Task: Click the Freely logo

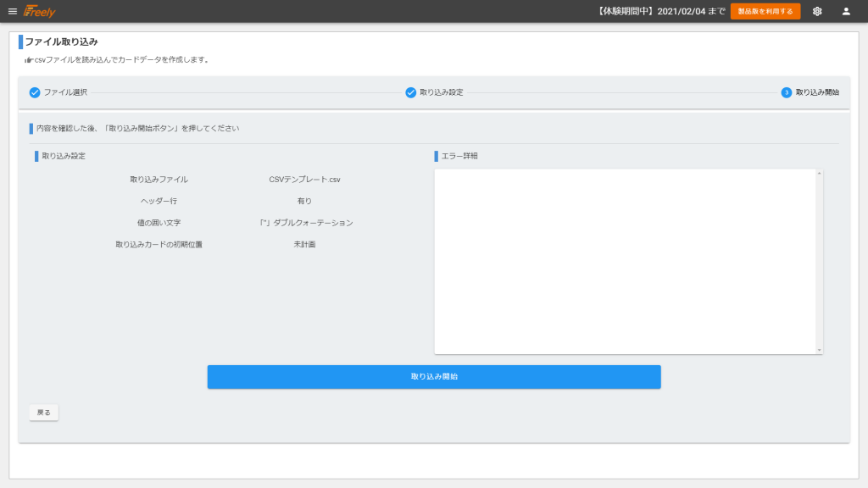Action: coord(40,11)
